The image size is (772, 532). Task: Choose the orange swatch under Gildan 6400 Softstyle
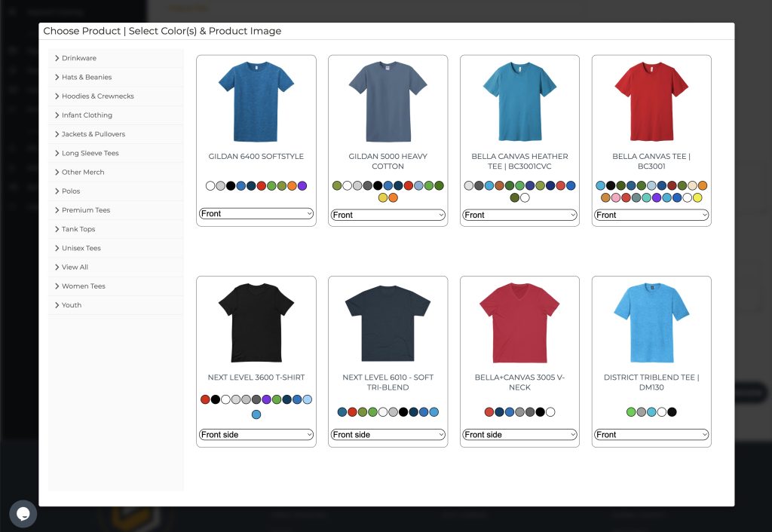[292, 185]
